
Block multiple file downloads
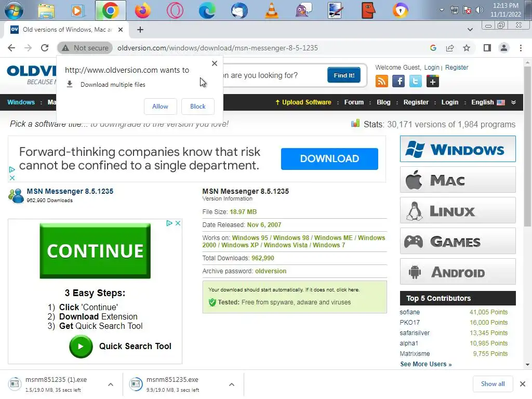[198, 107]
